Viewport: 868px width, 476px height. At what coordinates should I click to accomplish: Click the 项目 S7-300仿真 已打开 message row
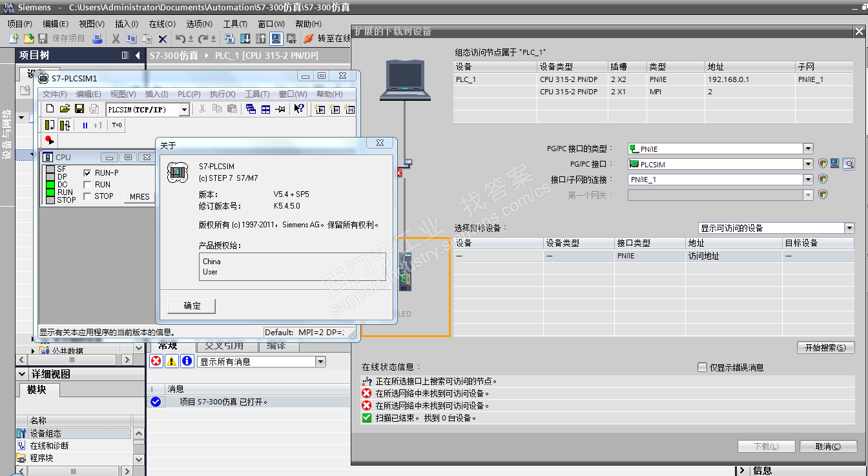pos(248,402)
